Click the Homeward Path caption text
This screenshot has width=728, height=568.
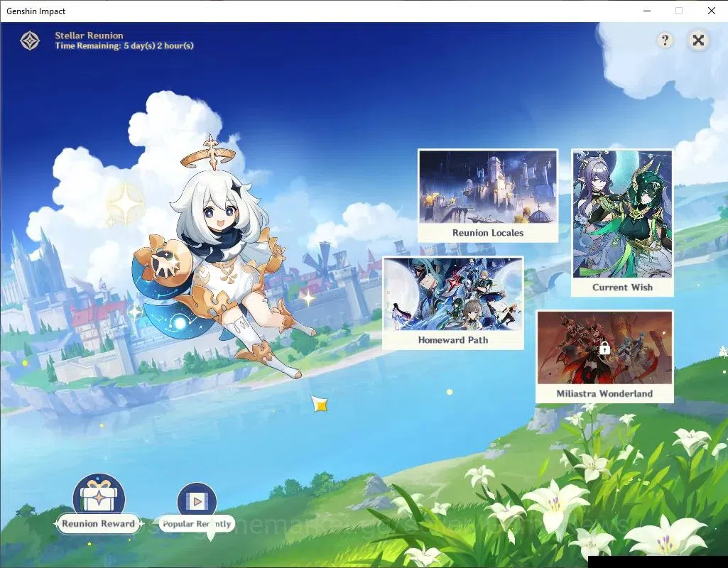[x=452, y=340]
